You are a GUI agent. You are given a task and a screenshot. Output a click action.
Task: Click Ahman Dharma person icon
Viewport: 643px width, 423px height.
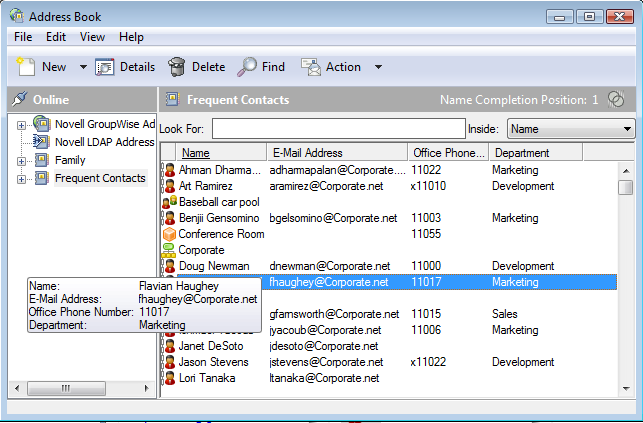[x=169, y=170]
